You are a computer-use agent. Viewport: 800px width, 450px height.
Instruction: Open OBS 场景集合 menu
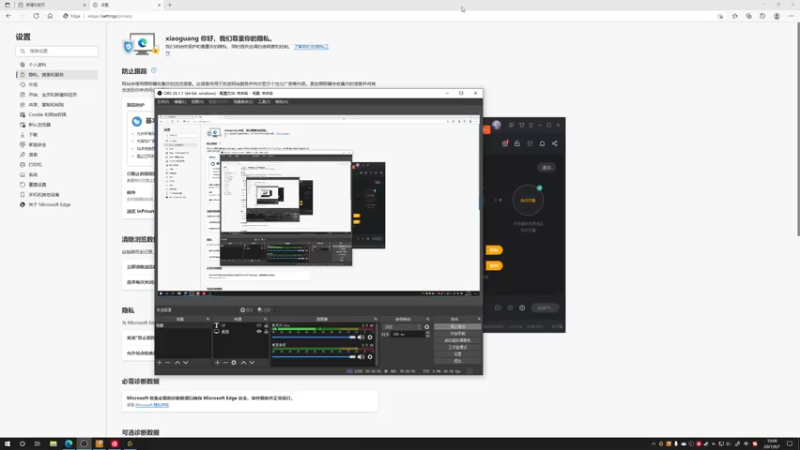tap(243, 102)
